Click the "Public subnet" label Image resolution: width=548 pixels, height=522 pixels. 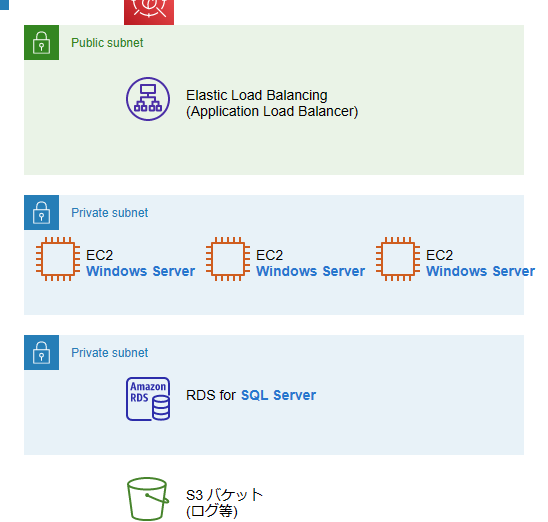[107, 43]
